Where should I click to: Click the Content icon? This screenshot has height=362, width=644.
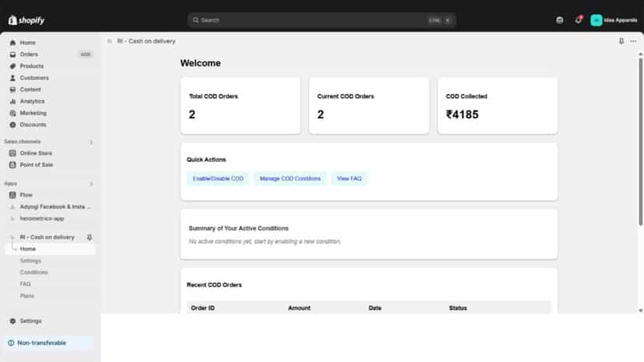point(12,89)
